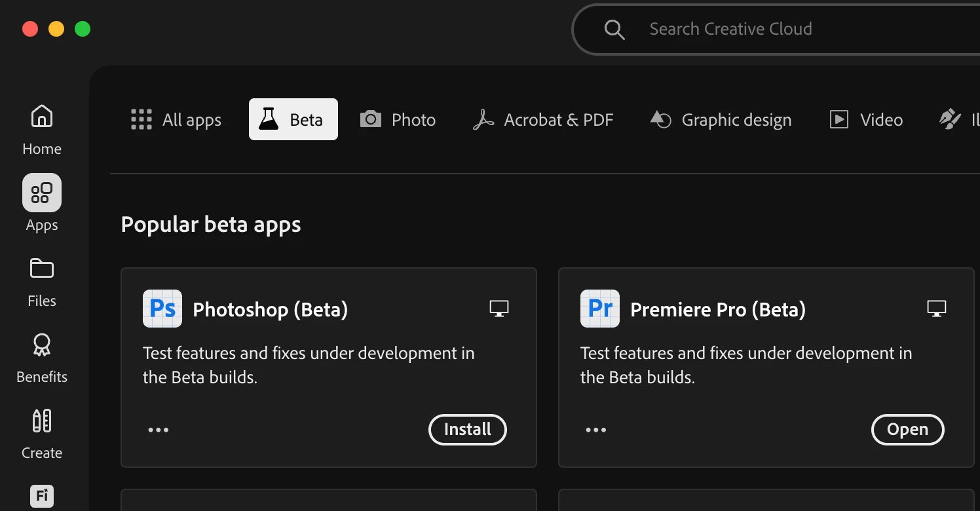The image size is (980, 511).
Task: Click the Photoshop (Beta) Ps app icon
Action: tap(162, 309)
